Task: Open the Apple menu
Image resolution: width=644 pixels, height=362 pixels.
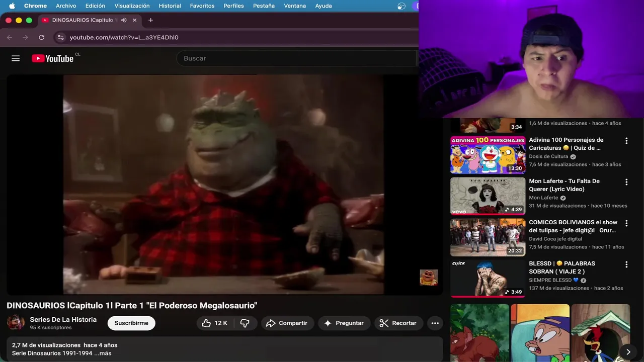Action: (12, 6)
